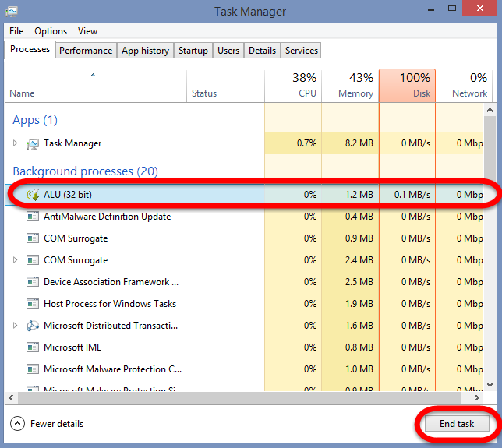Click the Fewer details circle arrow icon
This screenshot has width=502, height=448.
point(17,424)
